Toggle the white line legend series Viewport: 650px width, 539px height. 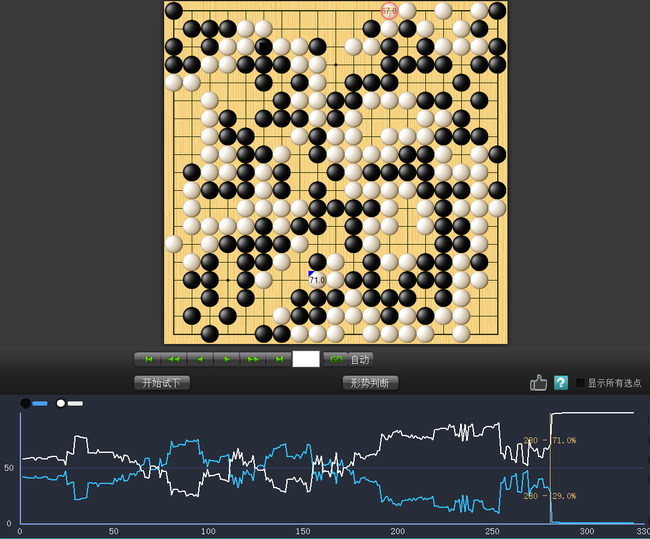click(x=70, y=403)
